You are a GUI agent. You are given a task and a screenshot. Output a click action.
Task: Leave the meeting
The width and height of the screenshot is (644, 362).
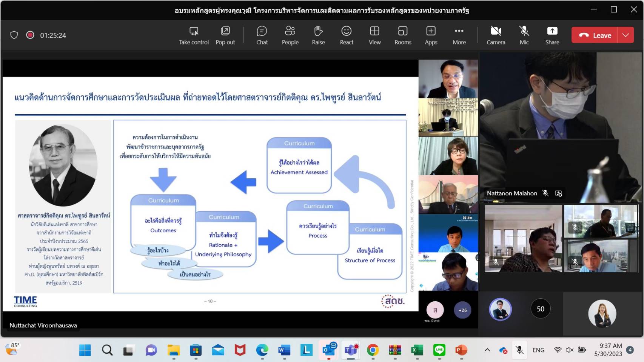coord(595,35)
